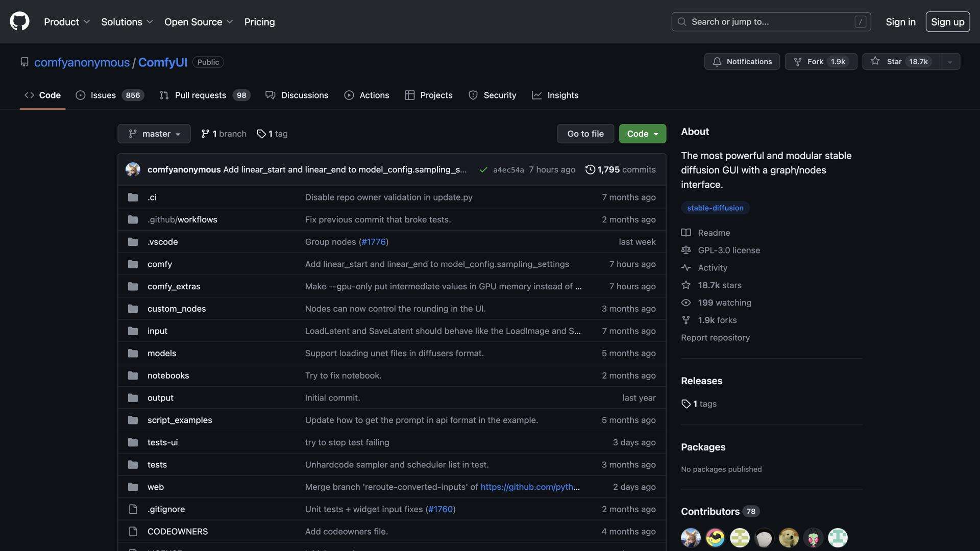Click the Search or jump to field
The image size is (980, 551).
pyautogui.click(x=771, y=22)
